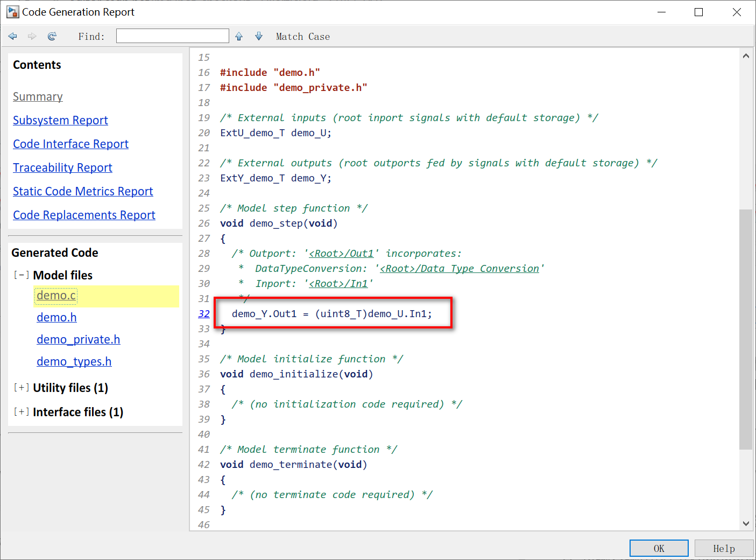Image resolution: width=756 pixels, height=560 pixels.
Task: Click the Forward navigation arrow icon
Action: pyautogui.click(x=32, y=36)
